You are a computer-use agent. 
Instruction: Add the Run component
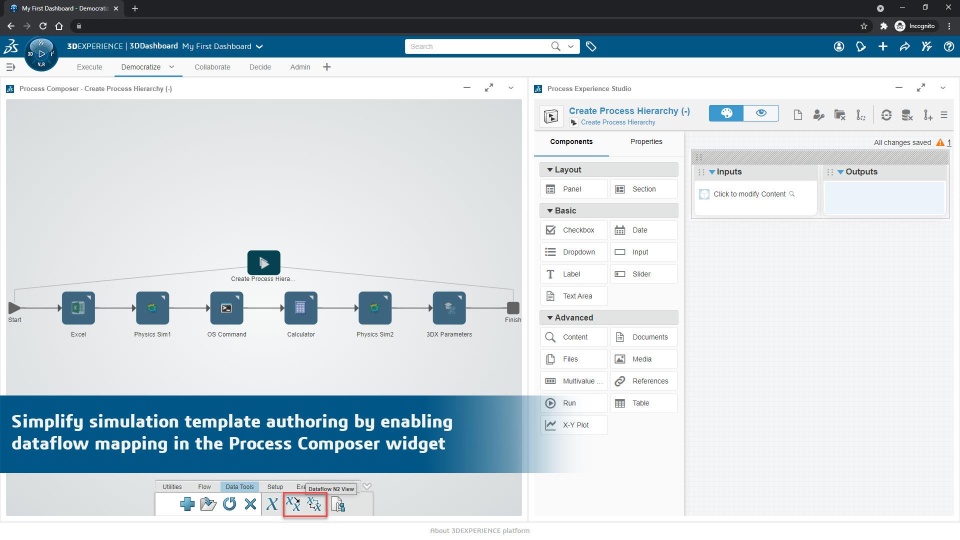point(574,403)
